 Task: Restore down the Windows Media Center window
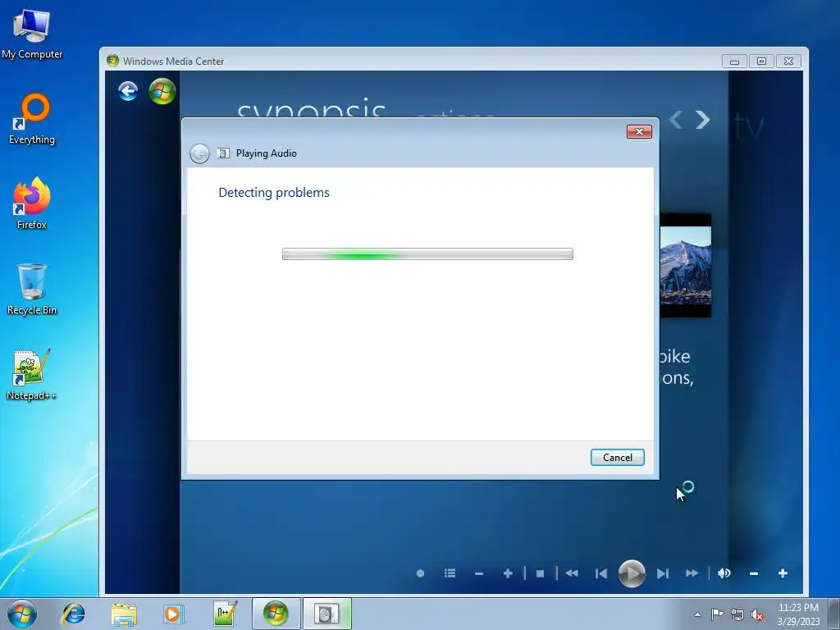(x=761, y=62)
